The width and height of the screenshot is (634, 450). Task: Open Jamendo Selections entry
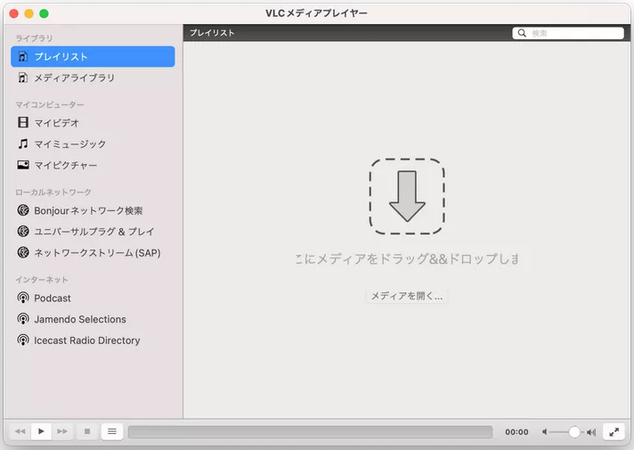93,319
